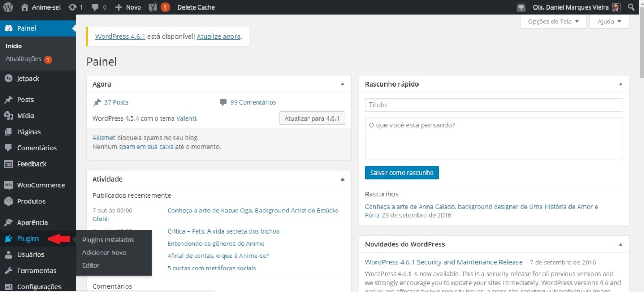Select Editor from Plugins submenu
The height and width of the screenshot is (292, 644).
pyautogui.click(x=91, y=265)
